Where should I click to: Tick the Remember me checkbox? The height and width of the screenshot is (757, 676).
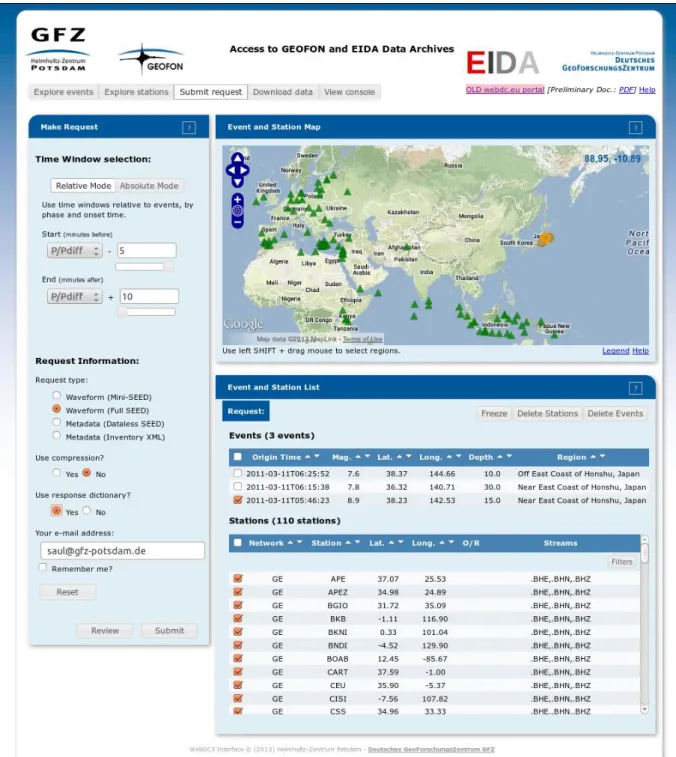(43, 567)
